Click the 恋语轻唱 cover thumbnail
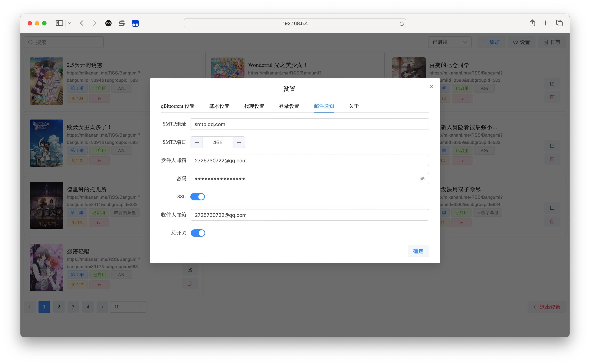The width and height of the screenshot is (590, 364). 47,267
